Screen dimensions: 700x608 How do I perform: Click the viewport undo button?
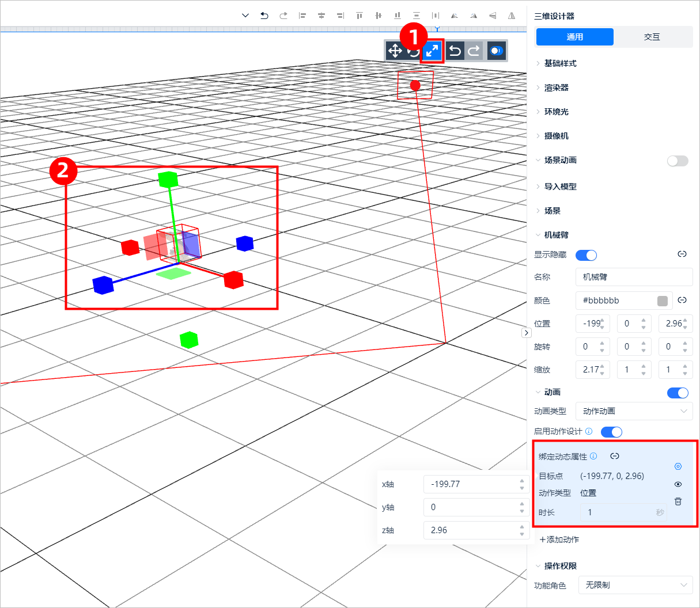455,51
